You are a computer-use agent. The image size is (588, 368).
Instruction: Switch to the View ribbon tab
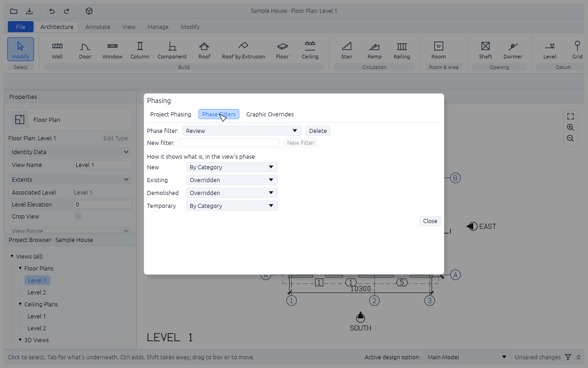[x=129, y=27]
